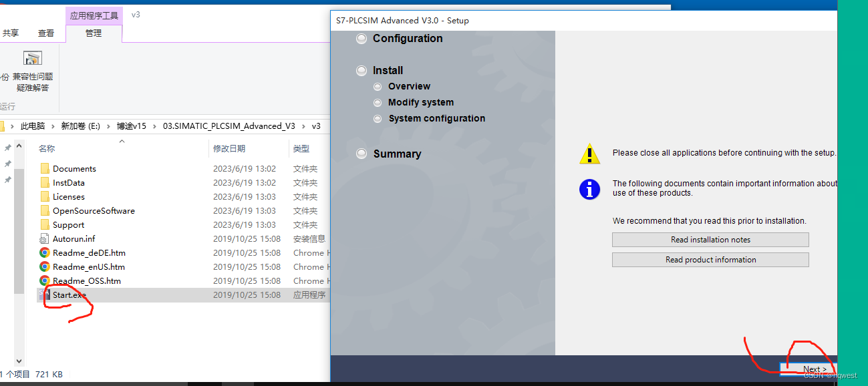Select the folder name OpenSourceSoftware
The height and width of the screenshot is (386, 868).
tap(94, 210)
